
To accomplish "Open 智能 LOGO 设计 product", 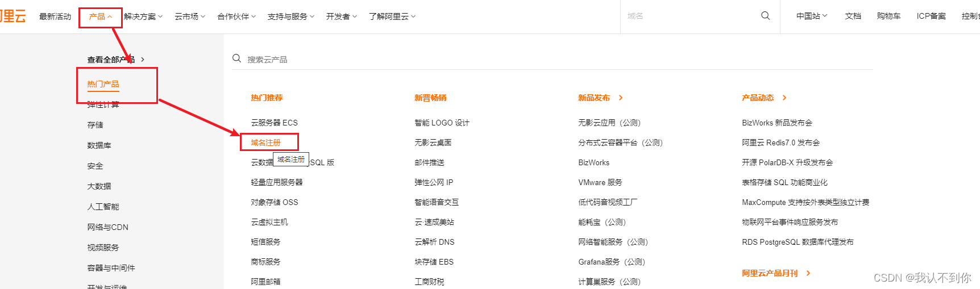I will [442, 123].
